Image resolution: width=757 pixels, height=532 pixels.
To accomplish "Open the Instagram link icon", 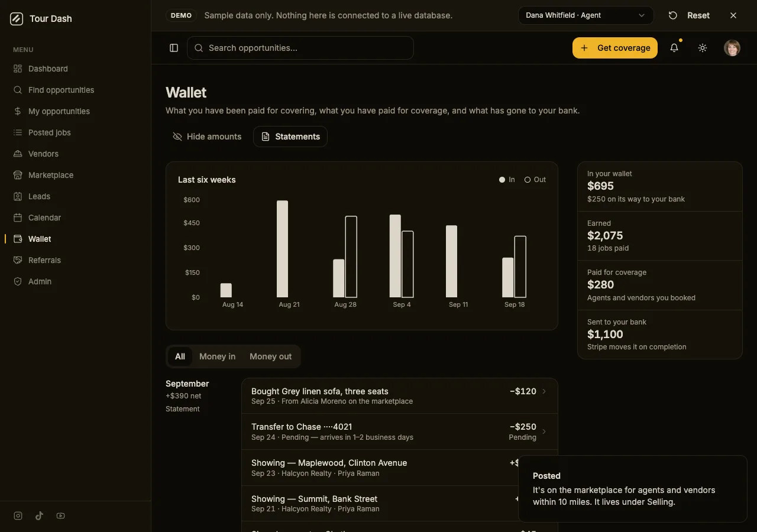I will pyautogui.click(x=18, y=516).
